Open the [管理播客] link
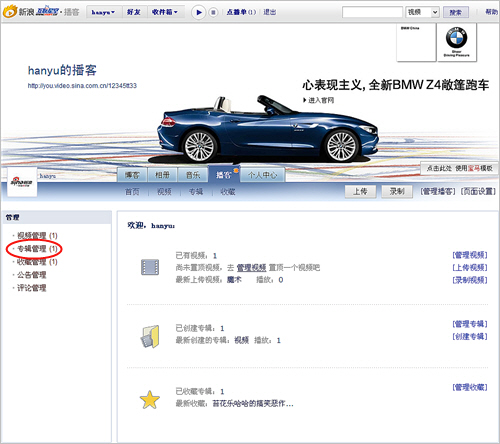 pos(437,191)
